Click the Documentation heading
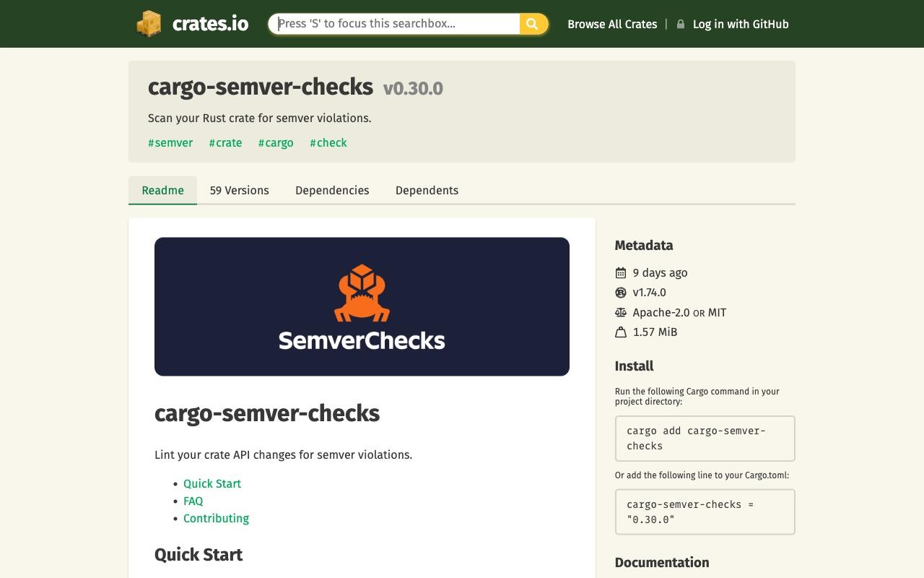The height and width of the screenshot is (578, 924). click(x=662, y=562)
